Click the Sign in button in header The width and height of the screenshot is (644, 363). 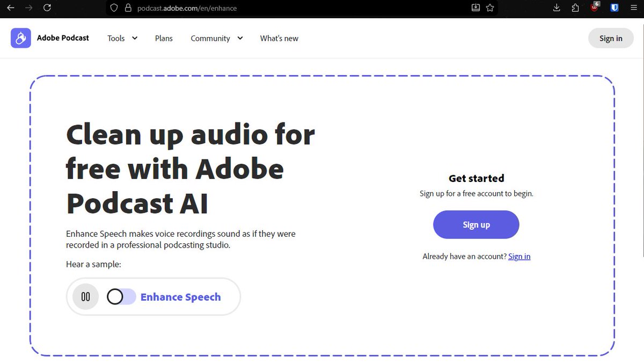point(611,38)
